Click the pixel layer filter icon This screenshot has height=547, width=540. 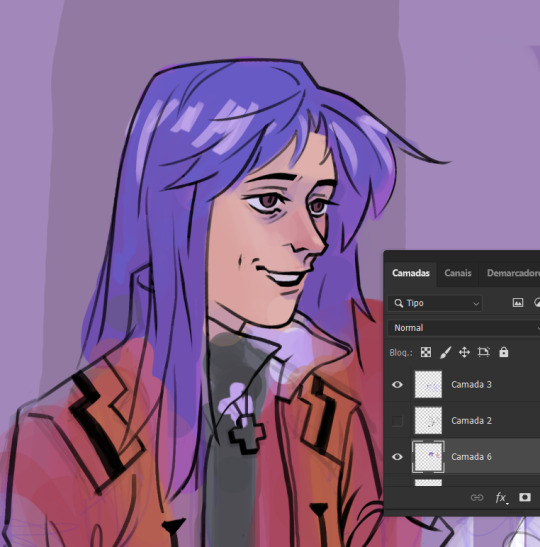[x=518, y=303]
